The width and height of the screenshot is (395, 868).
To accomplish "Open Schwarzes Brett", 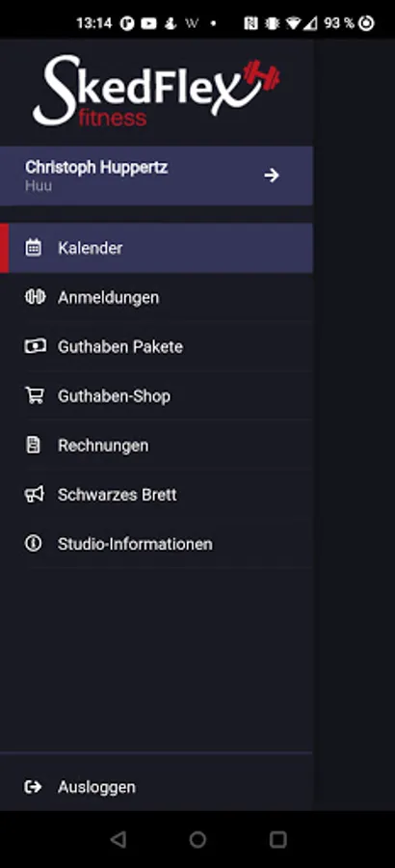I will click(x=157, y=495).
